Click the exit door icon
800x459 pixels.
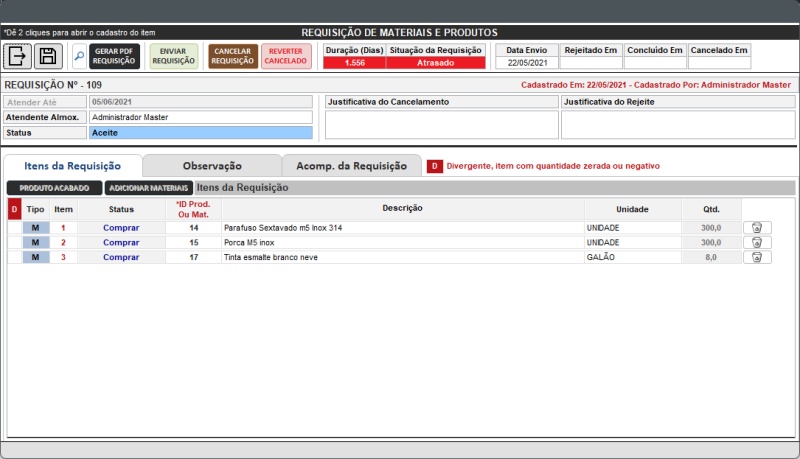pos(18,56)
